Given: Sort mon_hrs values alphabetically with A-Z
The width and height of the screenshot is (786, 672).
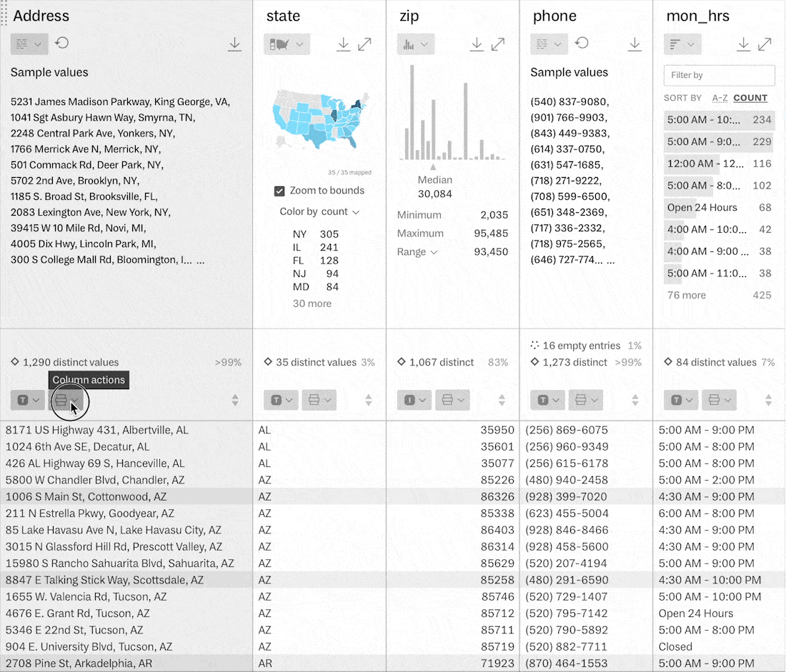Looking at the screenshot, I should 722,98.
